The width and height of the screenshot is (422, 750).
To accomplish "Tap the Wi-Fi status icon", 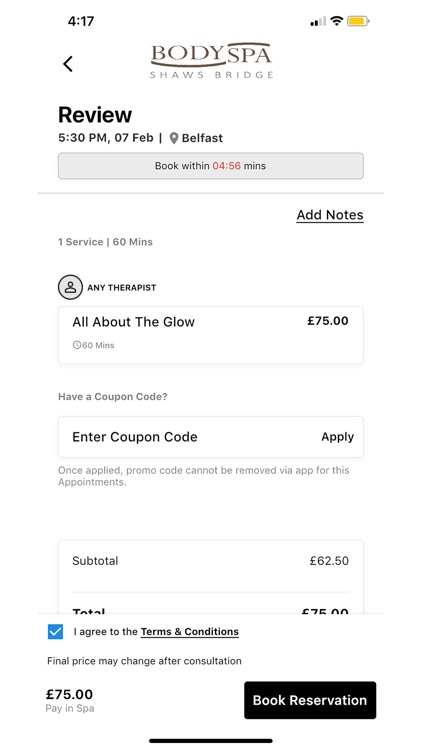I will 337,21.
